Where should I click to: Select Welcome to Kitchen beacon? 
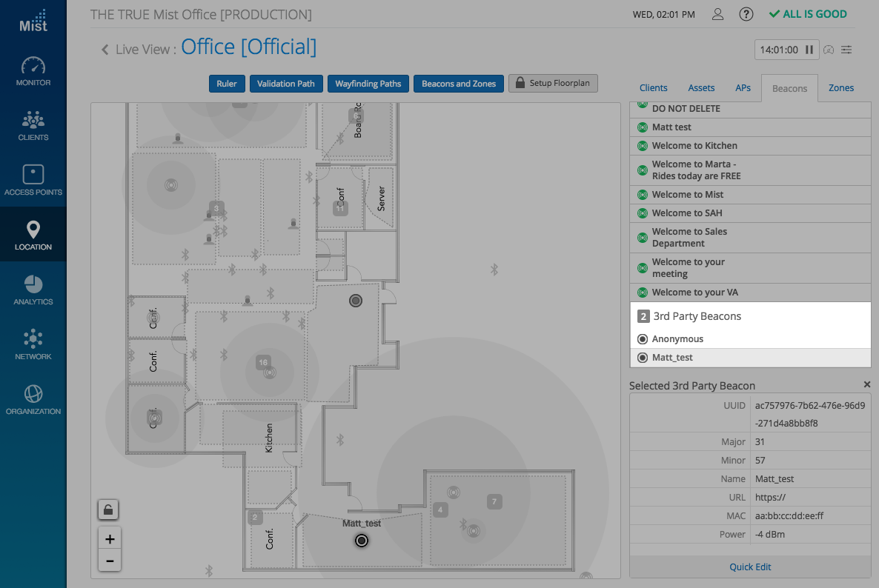coord(750,146)
